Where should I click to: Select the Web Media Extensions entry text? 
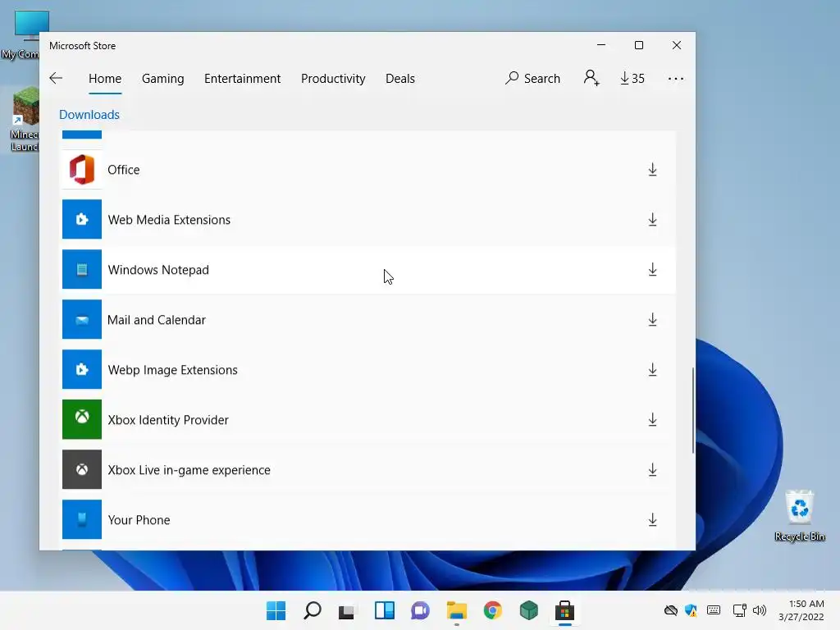169,220
